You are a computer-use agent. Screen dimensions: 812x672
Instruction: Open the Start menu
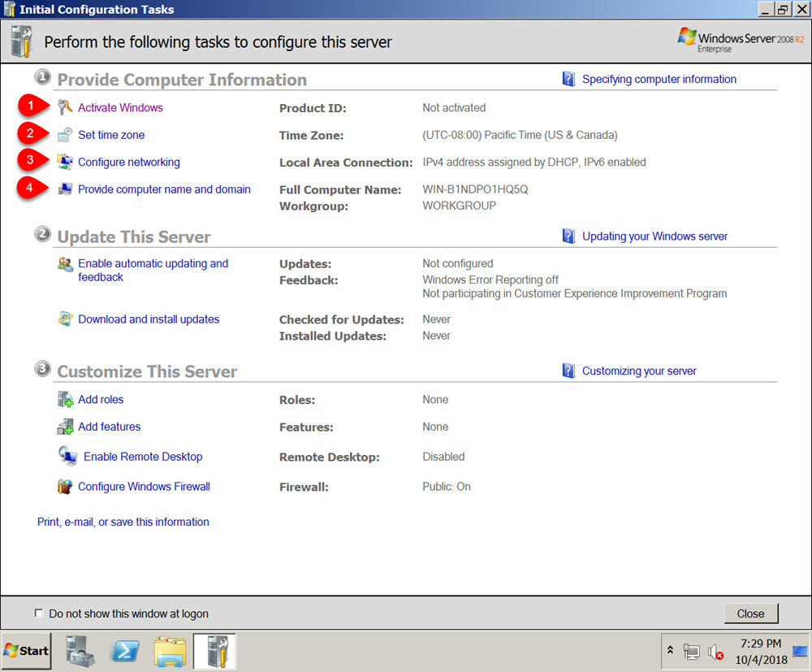26,651
